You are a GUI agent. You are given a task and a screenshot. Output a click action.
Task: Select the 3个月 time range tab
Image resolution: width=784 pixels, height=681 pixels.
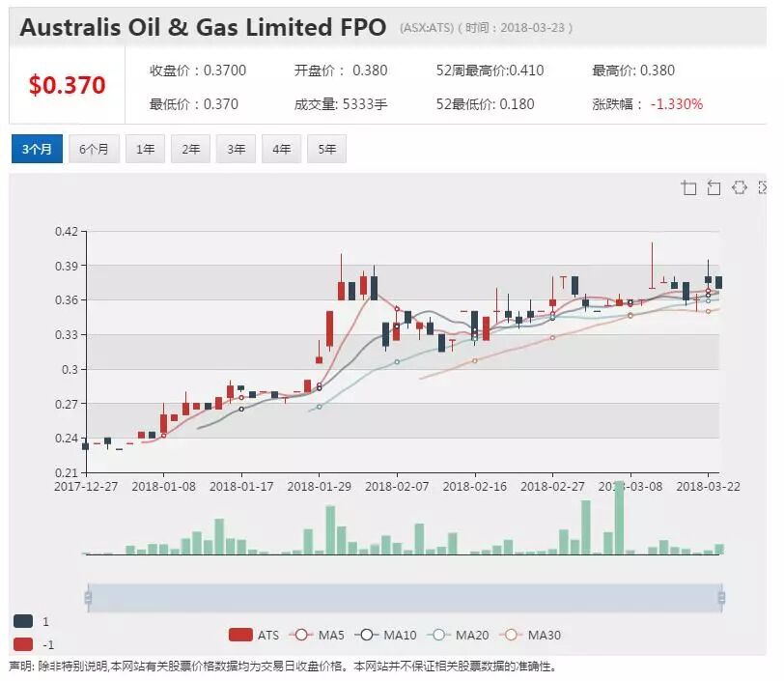coord(37,149)
